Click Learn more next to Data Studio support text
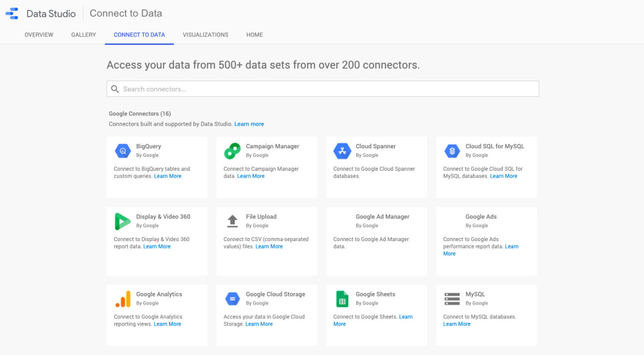644x355 pixels. coord(249,124)
